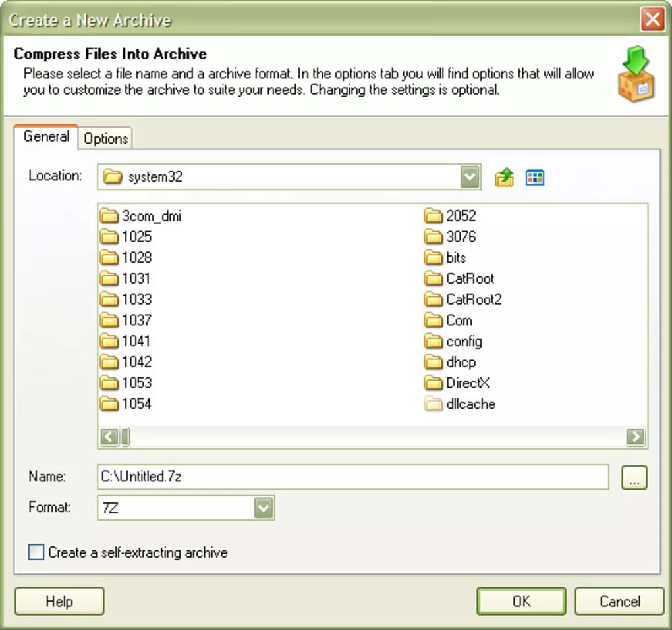Click the browse ellipsis button next to Name
The width and height of the screenshot is (672, 630).
[x=634, y=479]
